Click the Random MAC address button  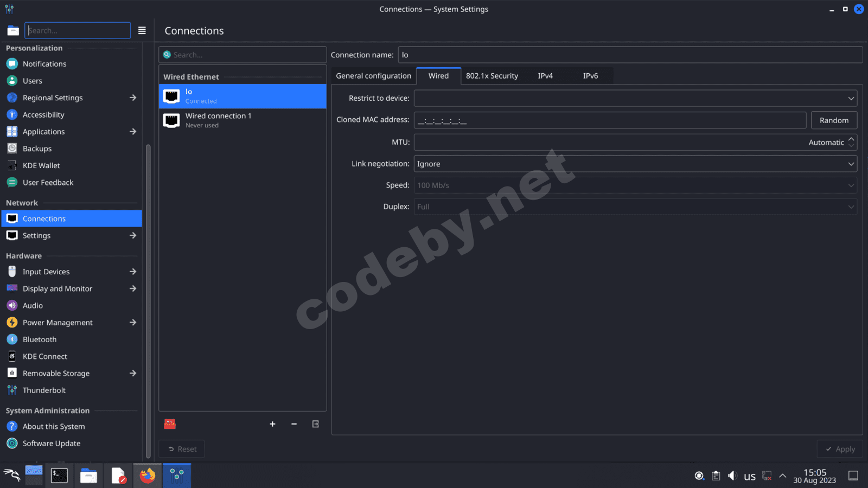(x=833, y=120)
